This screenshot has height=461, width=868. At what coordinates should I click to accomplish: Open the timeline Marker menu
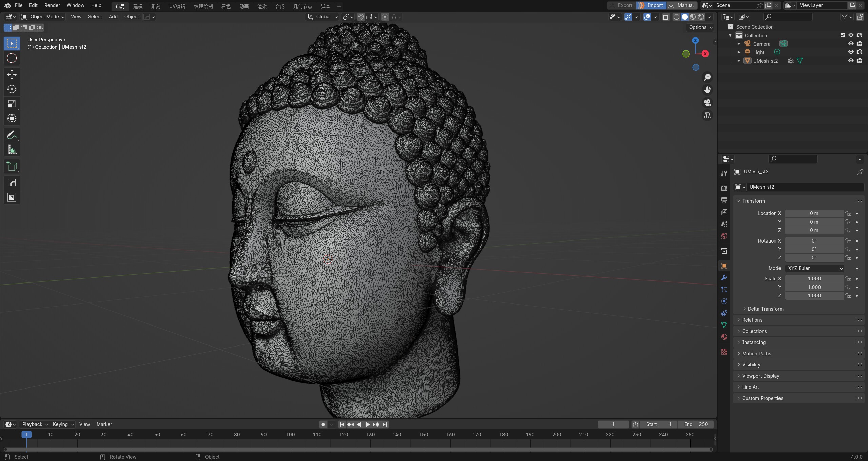104,424
